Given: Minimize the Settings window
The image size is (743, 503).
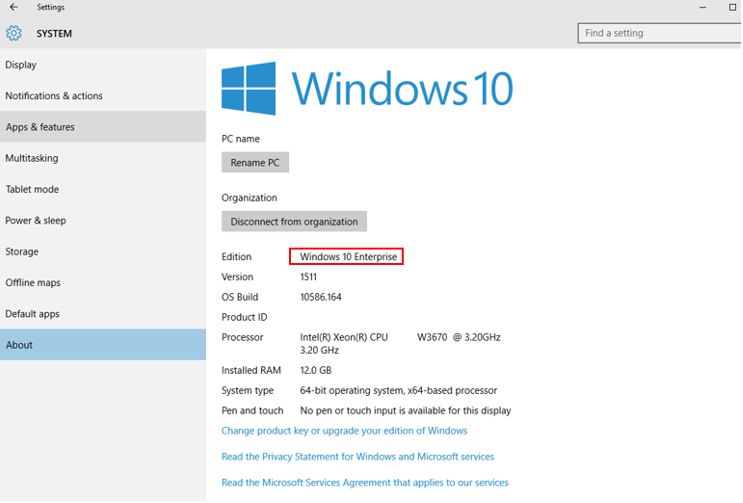Looking at the screenshot, I should click(x=703, y=7).
